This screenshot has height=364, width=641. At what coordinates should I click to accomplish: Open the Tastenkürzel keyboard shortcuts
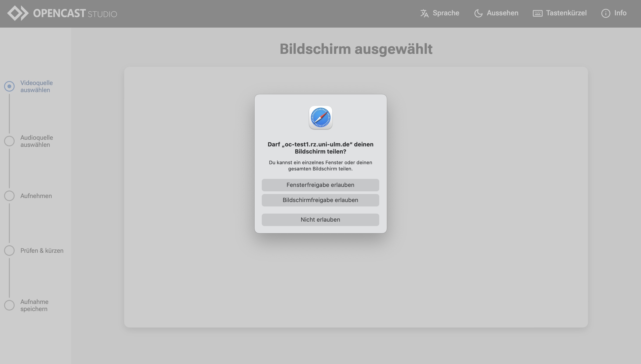point(560,13)
